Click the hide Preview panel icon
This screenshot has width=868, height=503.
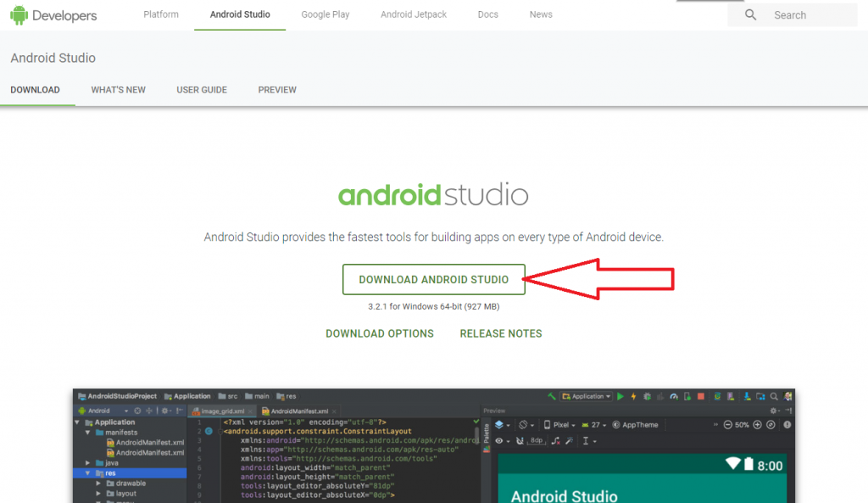[788, 411]
